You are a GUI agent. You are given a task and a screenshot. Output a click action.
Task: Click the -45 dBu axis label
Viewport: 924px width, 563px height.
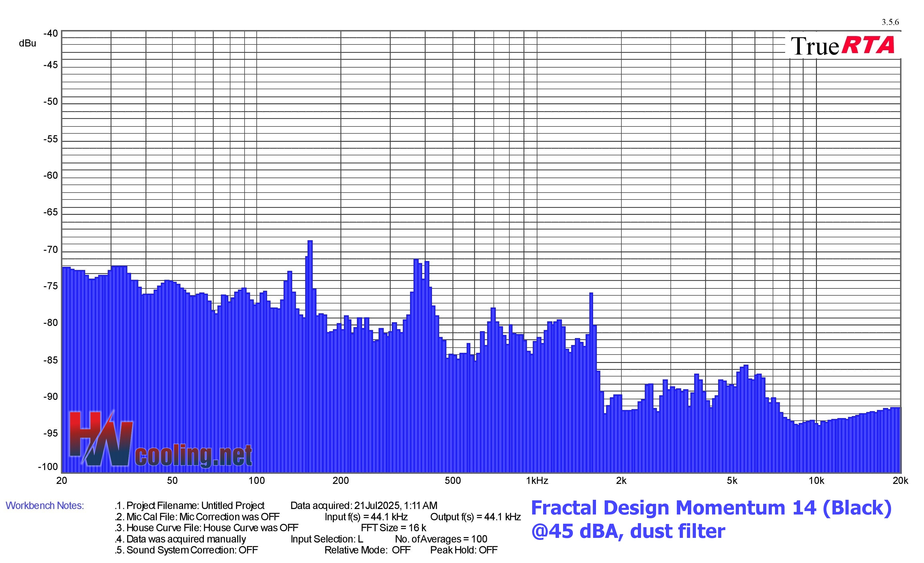(x=51, y=65)
